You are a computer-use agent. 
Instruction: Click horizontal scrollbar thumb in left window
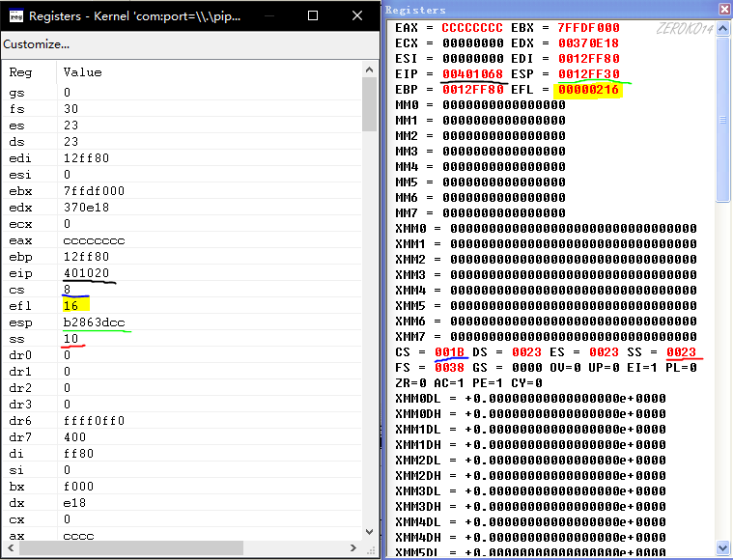point(131,547)
